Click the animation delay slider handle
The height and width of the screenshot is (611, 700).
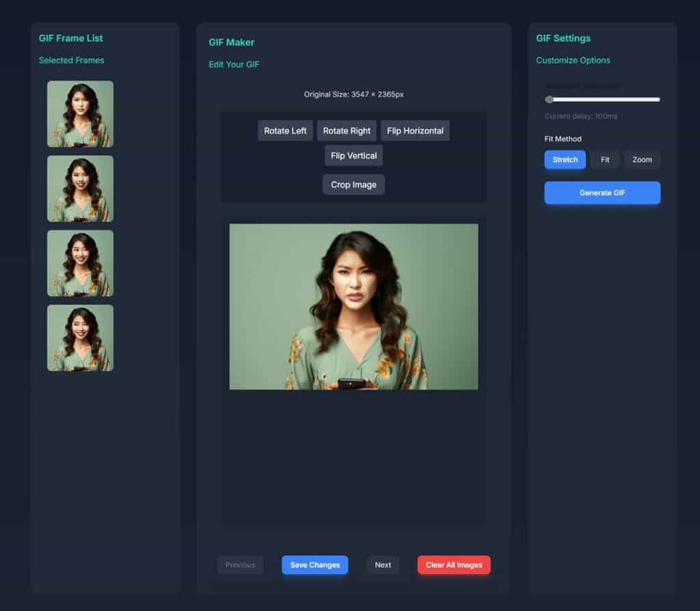[x=549, y=100]
